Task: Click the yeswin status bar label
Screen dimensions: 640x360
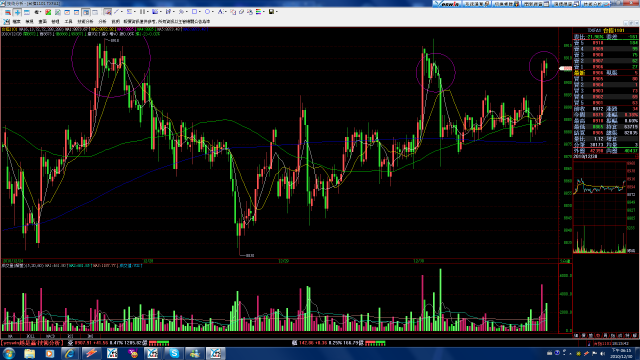Action: (x=32, y=343)
